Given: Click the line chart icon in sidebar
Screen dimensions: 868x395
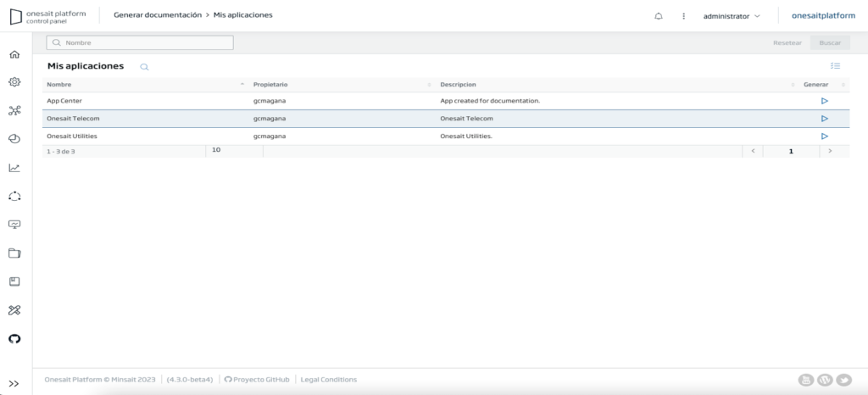Looking at the screenshot, I should [x=14, y=168].
